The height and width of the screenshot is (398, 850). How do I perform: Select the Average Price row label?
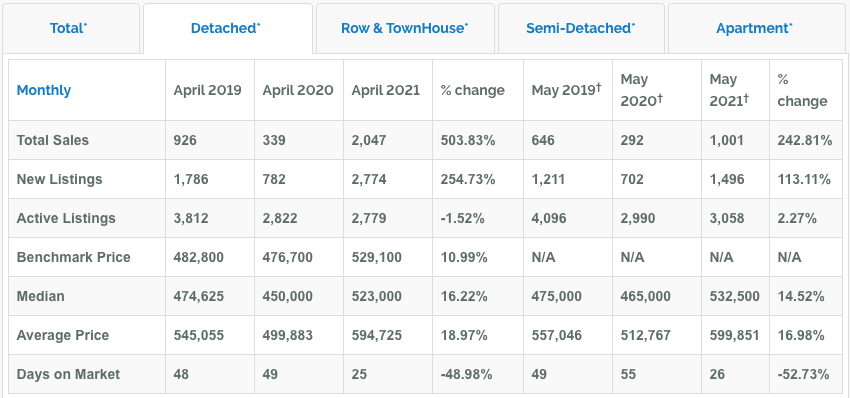click(63, 335)
